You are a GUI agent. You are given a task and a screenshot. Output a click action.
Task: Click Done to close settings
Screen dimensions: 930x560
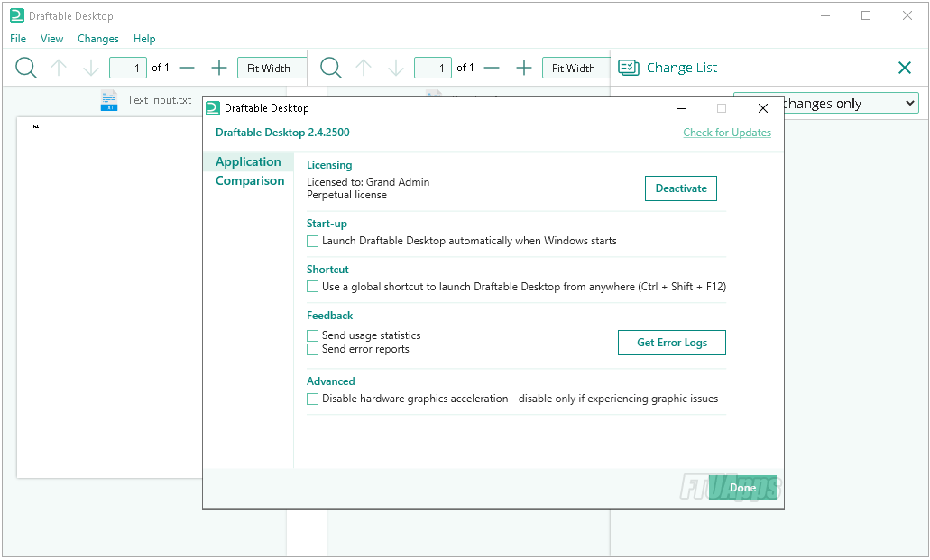pos(742,488)
